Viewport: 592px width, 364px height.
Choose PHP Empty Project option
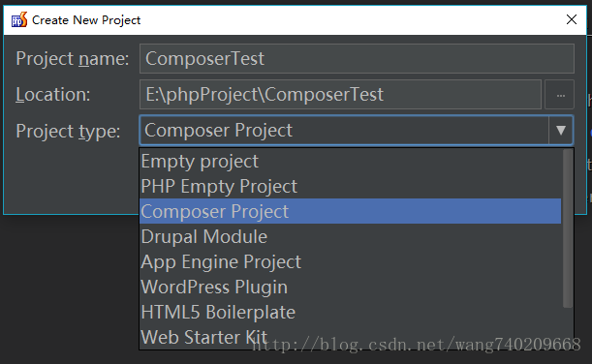coord(351,186)
